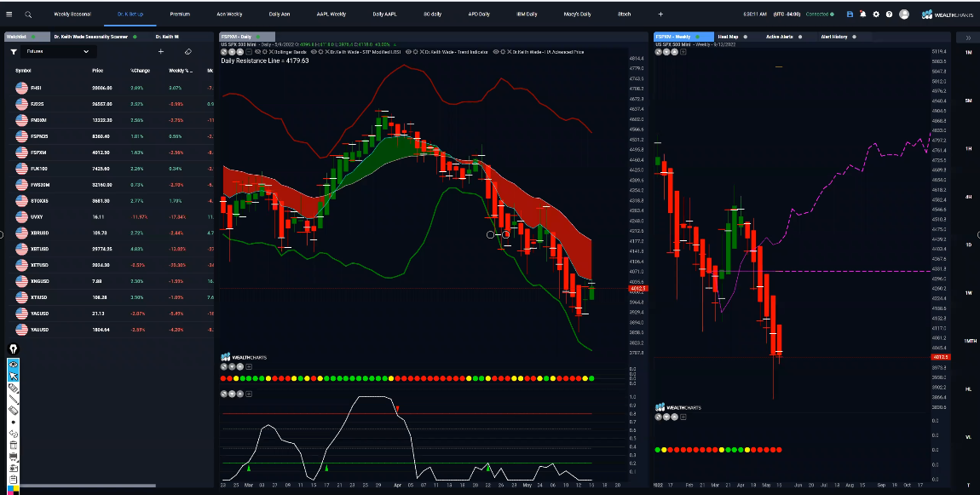Save the workspace using the blue disk icon

coord(850,14)
